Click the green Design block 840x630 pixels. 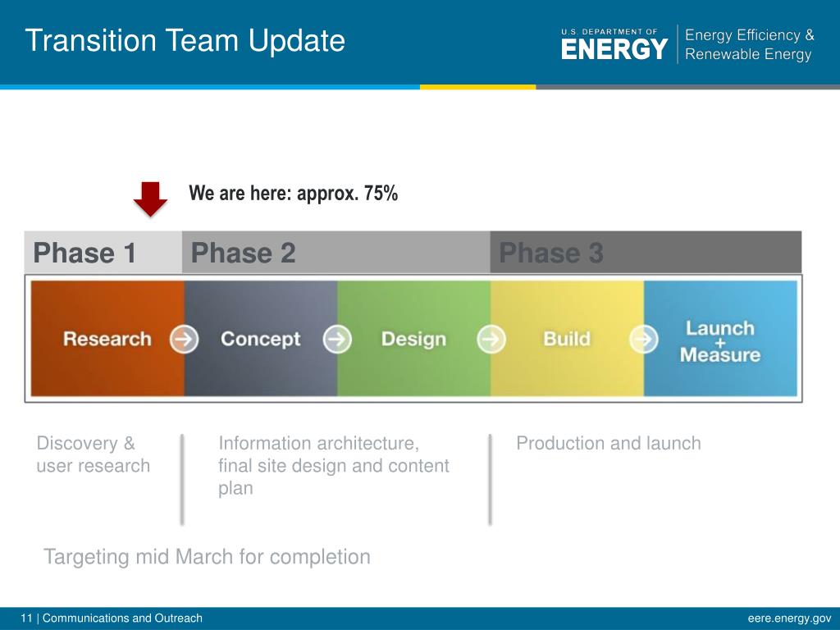[414, 339]
